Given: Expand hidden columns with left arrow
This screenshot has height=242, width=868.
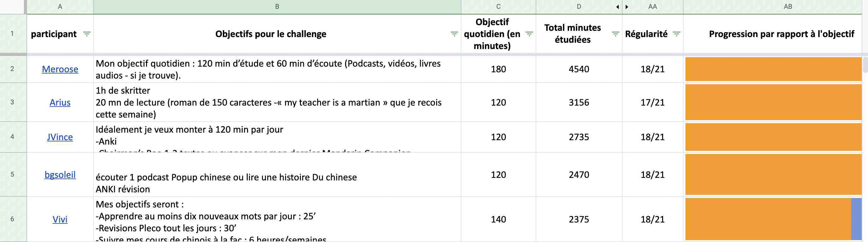Looking at the screenshot, I should tap(617, 7).
